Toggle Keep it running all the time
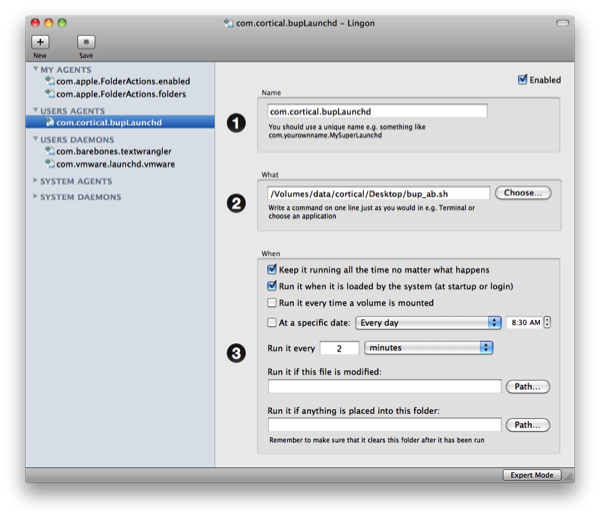This screenshot has width=600, height=518. coord(272,269)
